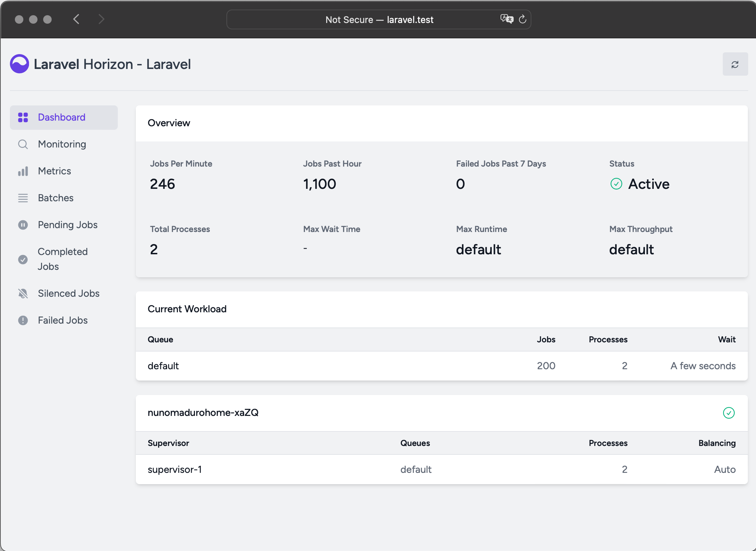The height and width of the screenshot is (551, 756).
Task: Click the Total Processes value 2
Action: click(x=154, y=249)
